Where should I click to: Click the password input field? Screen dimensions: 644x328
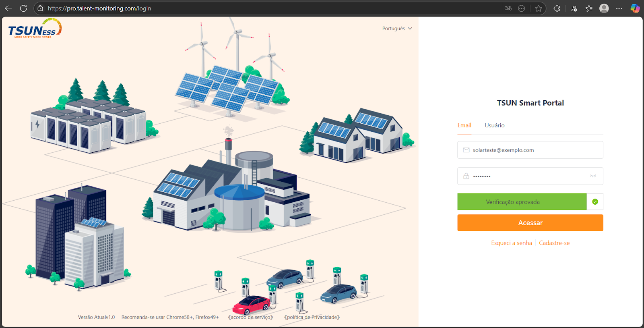tap(527, 176)
